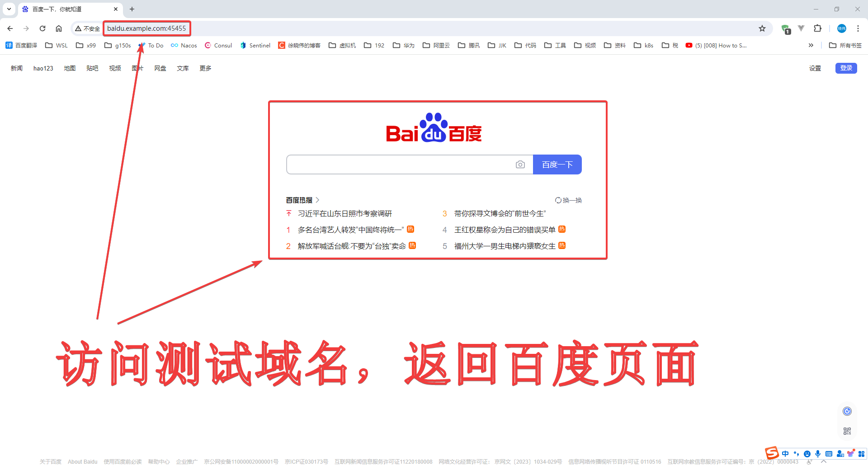The image size is (868, 470).
Task: Open hot search 习近平在山东日照市考察调研
Action: (x=345, y=213)
